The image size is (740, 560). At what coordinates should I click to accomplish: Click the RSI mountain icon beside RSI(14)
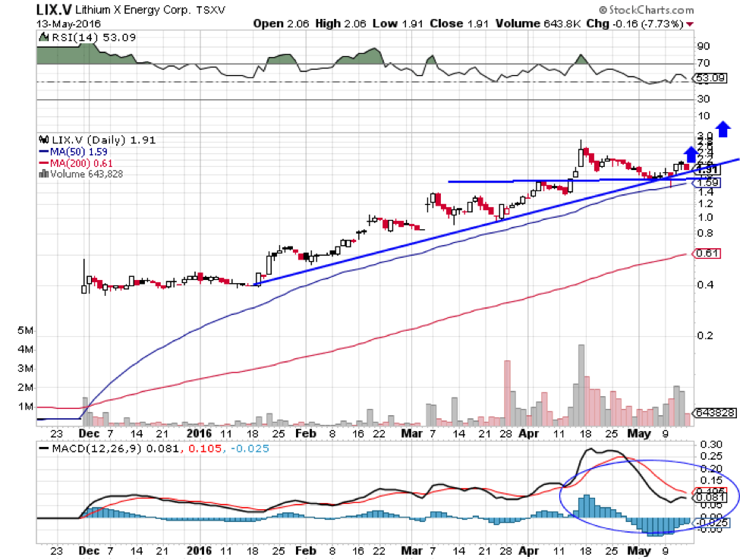(x=43, y=37)
